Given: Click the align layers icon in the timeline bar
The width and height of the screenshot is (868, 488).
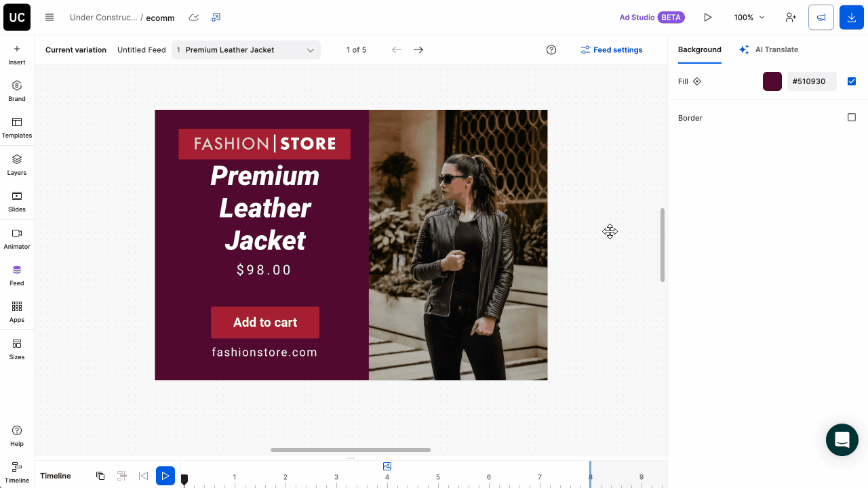Looking at the screenshot, I should pyautogui.click(x=122, y=476).
